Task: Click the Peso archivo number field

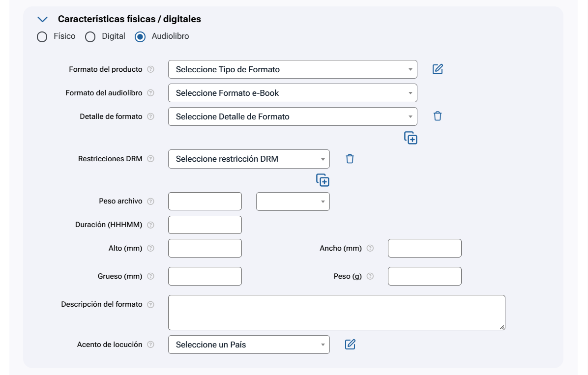Action: tap(205, 202)
